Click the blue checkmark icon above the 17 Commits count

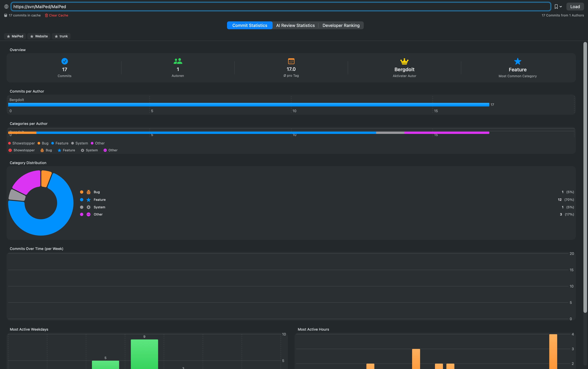coord(65,61)
